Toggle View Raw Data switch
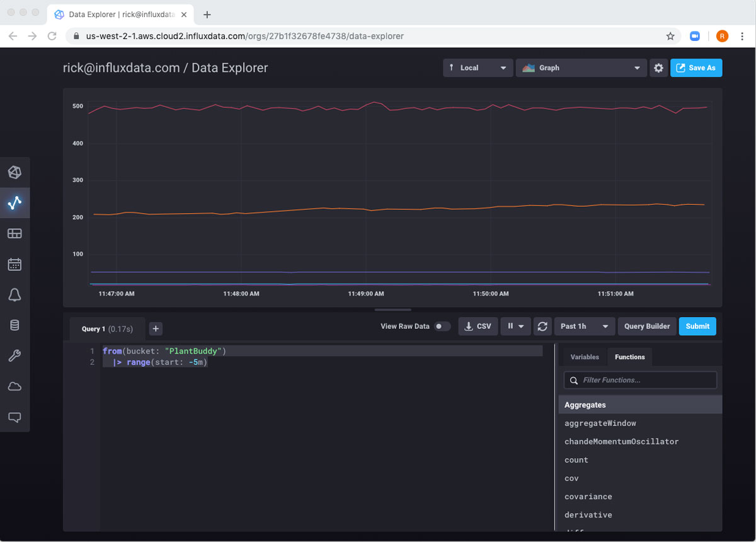This screenshot has height=542, width=756. click(442, 326)
